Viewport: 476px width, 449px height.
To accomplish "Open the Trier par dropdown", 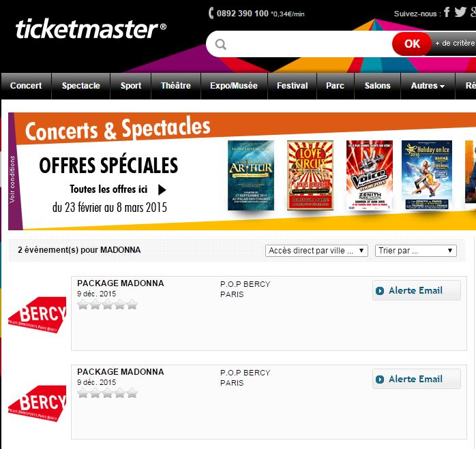I will tap(415, 251).
